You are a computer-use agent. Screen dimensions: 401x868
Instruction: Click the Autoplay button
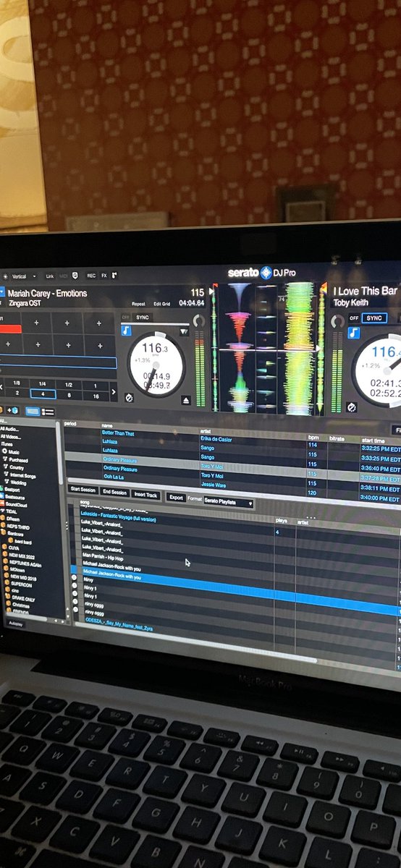tap(16, 622)
